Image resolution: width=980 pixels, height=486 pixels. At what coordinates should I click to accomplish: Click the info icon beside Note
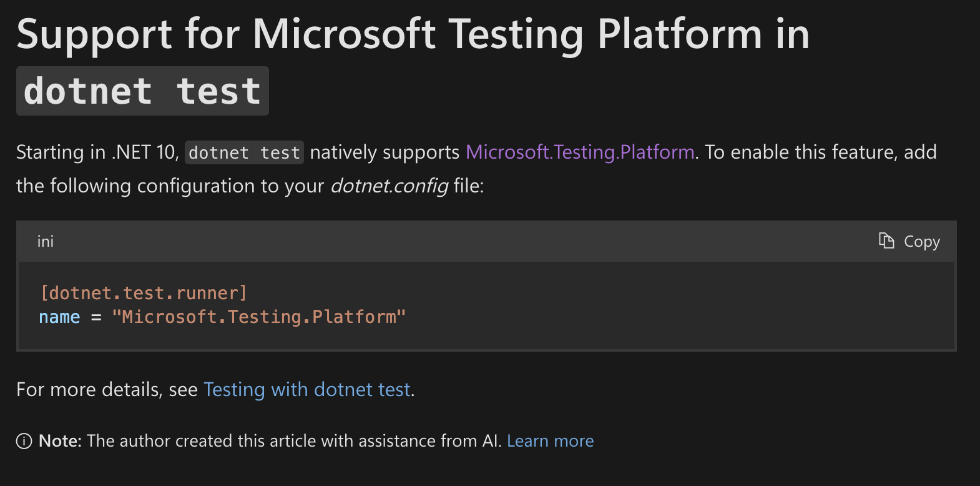point(24,441)
